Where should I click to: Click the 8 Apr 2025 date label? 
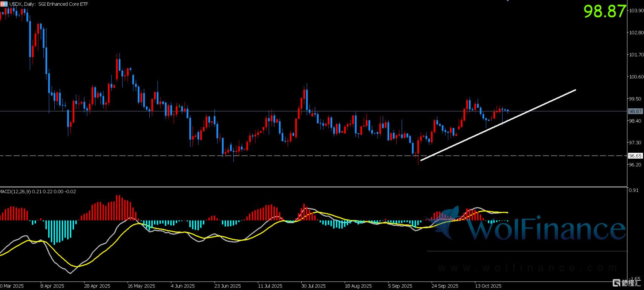pyautogui.click(x=52, y=286)
